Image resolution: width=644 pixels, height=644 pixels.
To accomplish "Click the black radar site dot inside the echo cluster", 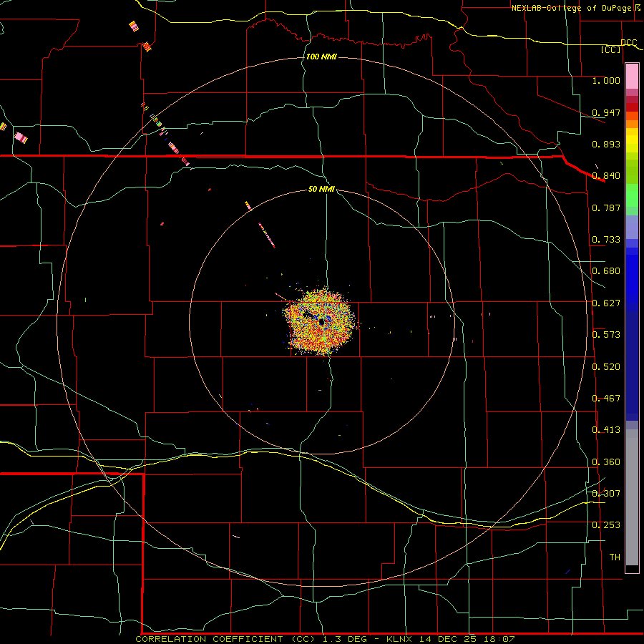I will (321, 322).
